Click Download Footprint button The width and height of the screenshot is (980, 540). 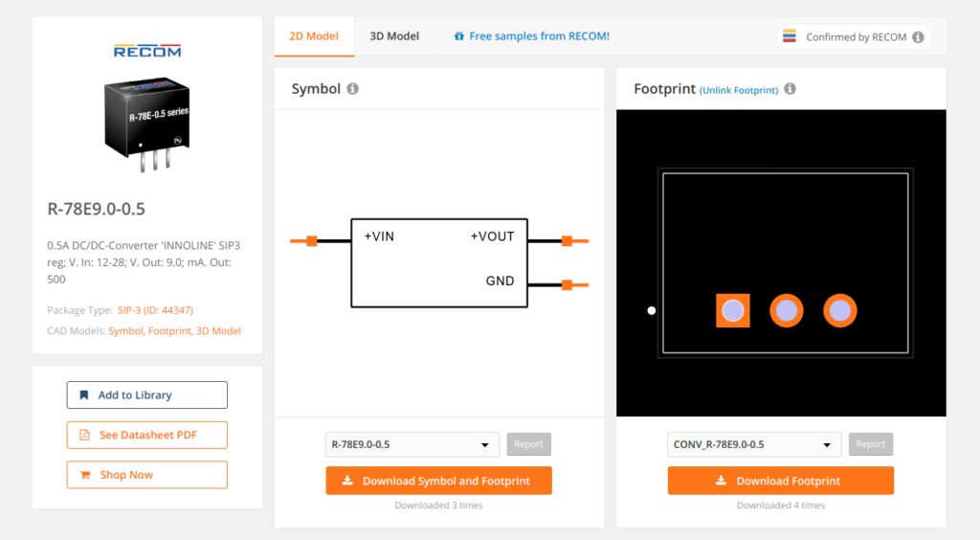coord(781,481)
